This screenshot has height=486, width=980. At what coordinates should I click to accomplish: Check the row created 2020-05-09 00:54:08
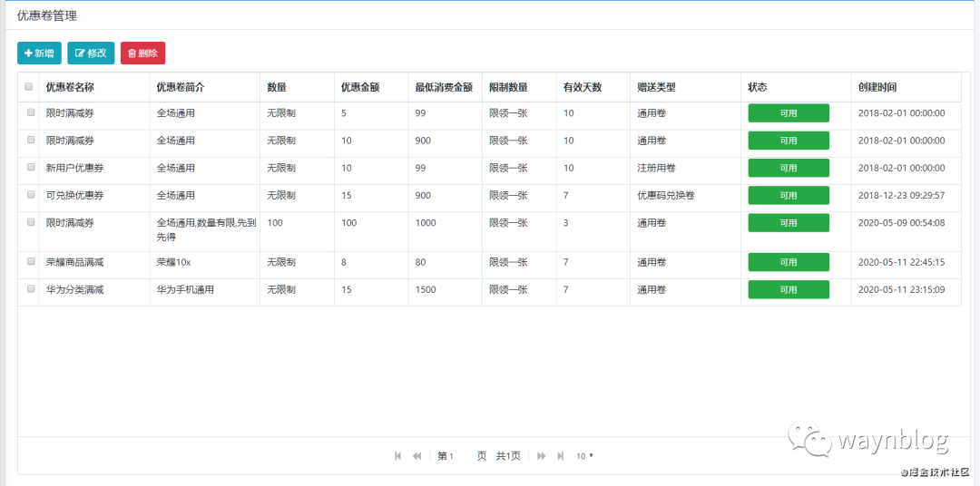tap(31, 222)
